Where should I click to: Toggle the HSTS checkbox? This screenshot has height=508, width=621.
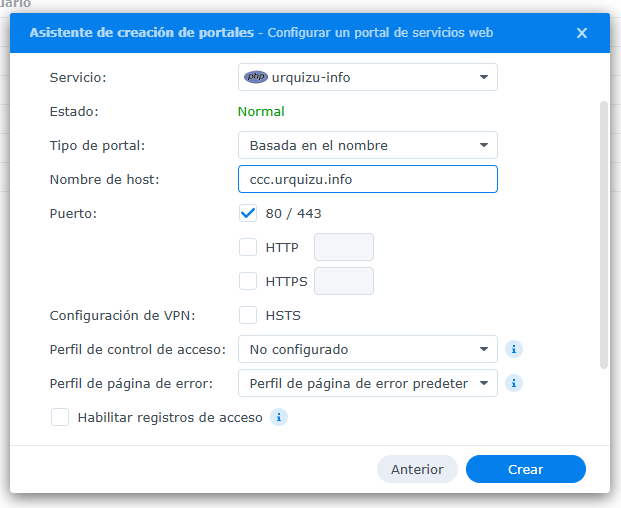tap(249, 315)
